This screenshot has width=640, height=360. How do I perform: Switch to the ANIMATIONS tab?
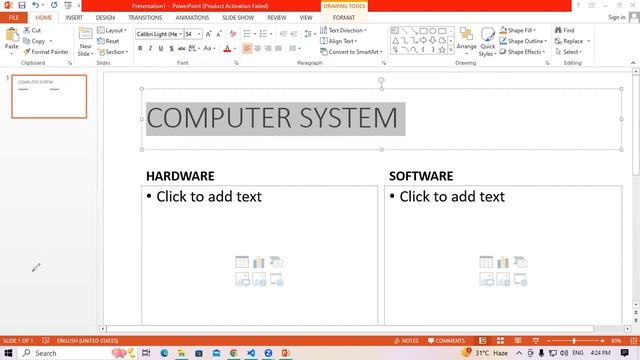(x=192, y=18)
